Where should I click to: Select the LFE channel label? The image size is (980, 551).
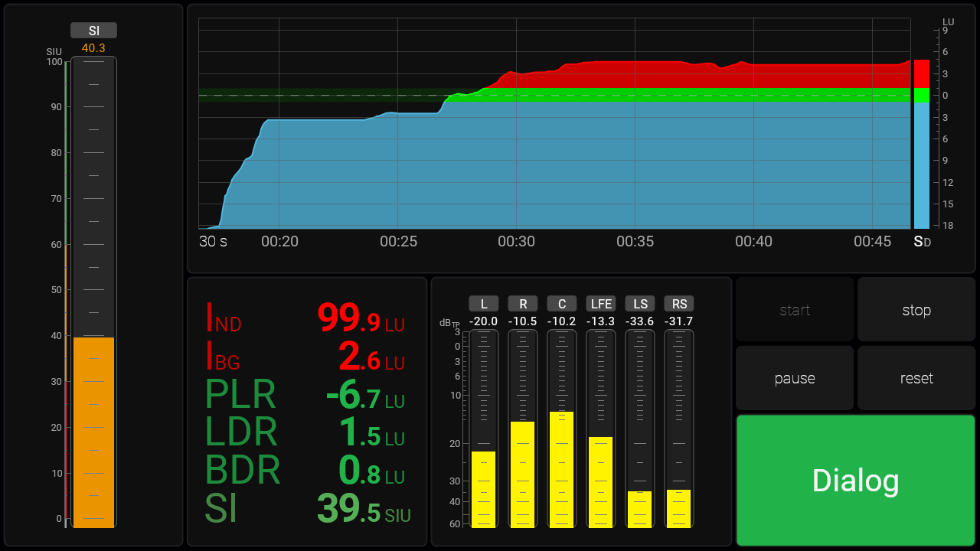tap(601, 304)
